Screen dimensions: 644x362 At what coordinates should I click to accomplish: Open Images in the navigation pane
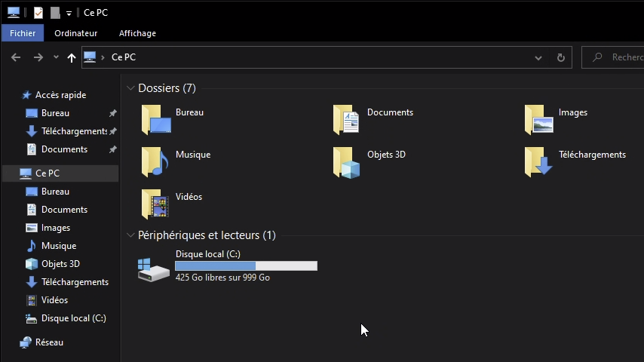click(x=56, y=228)
